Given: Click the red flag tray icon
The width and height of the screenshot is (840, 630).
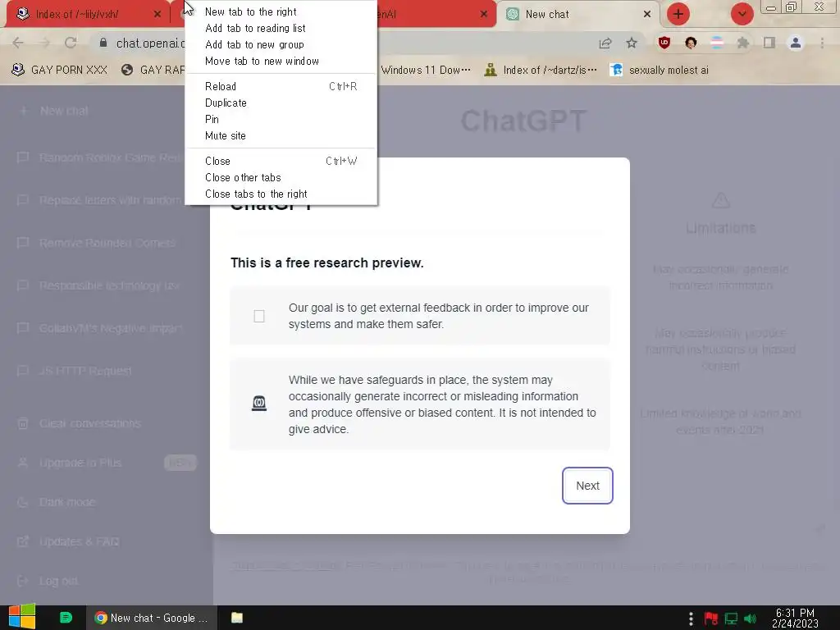Looking at the screenshot, I should click(711, 619).
